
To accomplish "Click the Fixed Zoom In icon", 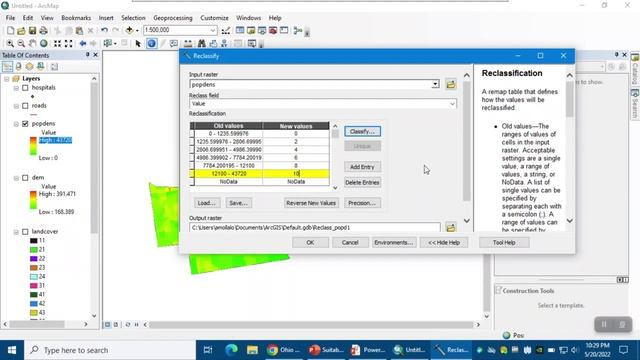I will tap(58, 43).
